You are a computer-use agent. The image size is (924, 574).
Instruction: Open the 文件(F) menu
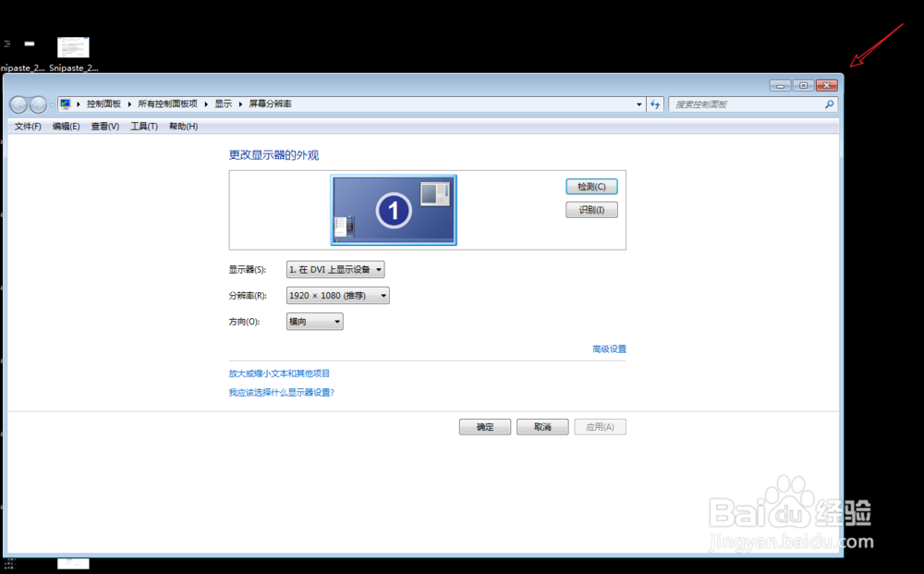(28, 126)
